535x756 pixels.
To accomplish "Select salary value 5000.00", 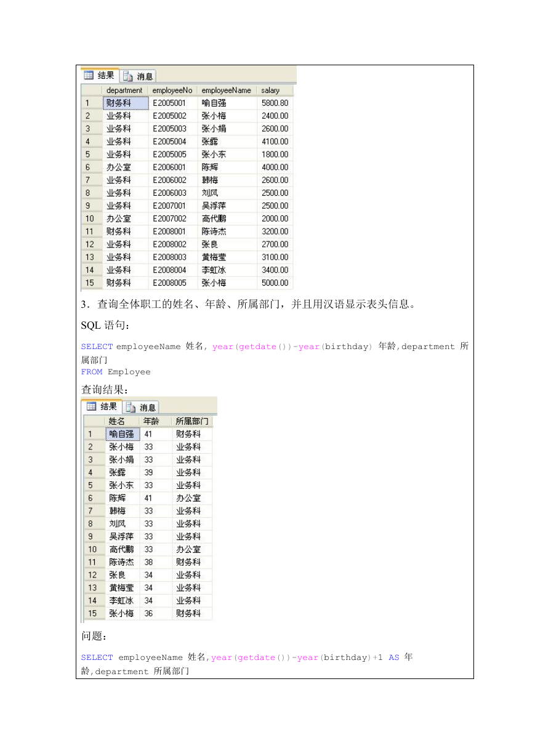I will (275, 283).
